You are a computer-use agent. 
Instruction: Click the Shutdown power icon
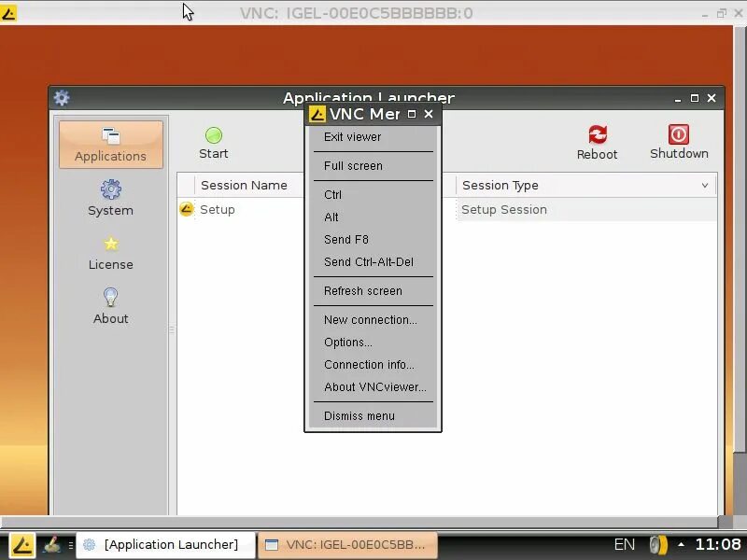(679, 134)
